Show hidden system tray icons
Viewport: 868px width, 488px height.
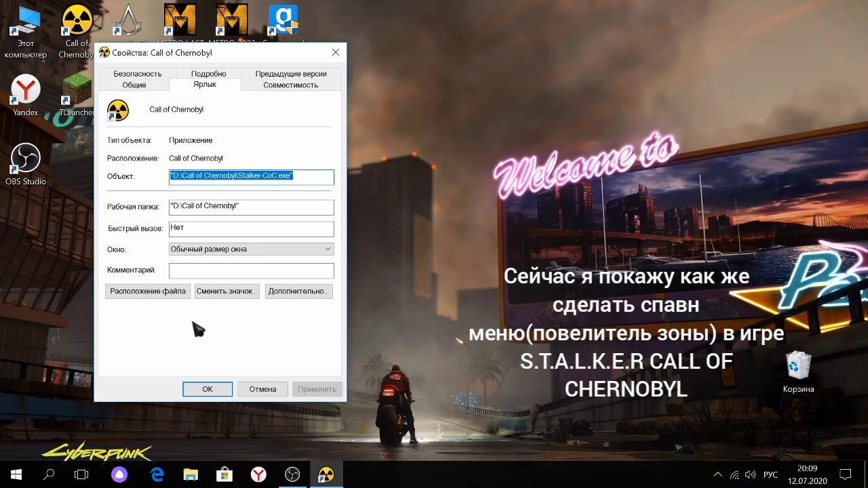(x=717, y=474)
